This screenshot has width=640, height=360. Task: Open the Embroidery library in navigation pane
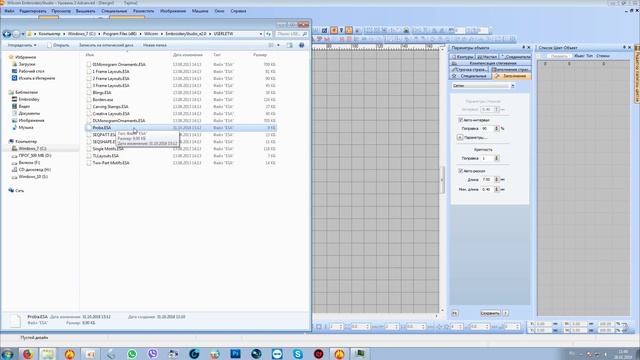tap(29, 99)
